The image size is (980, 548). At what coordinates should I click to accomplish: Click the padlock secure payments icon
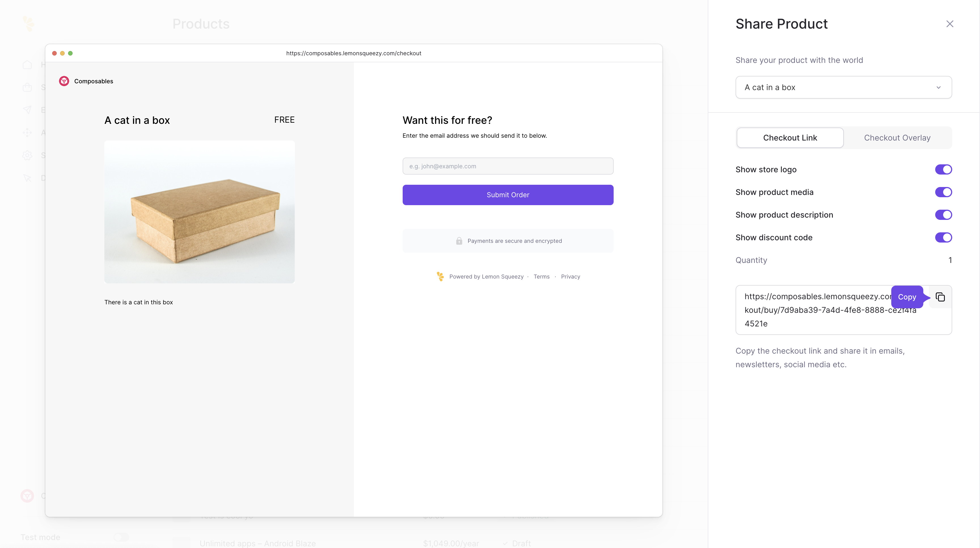(x=459, y=241)
